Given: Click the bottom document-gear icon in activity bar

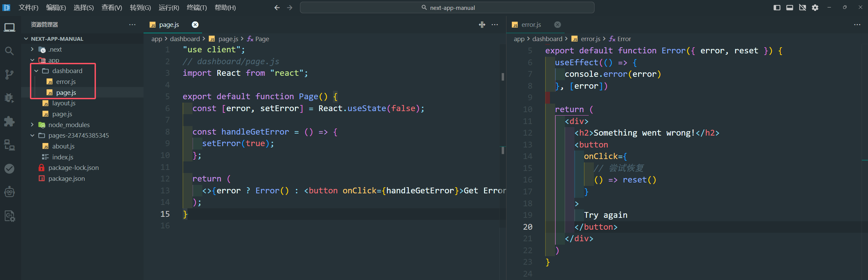Looking at the screenshot, I should (x=10, y=216).
